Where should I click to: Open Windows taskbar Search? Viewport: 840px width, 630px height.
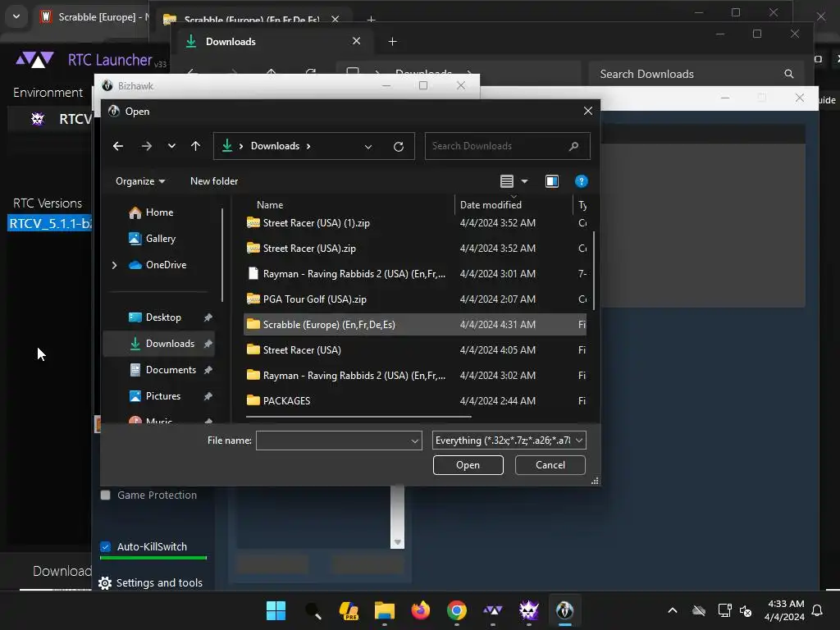(x=313, y=610)
